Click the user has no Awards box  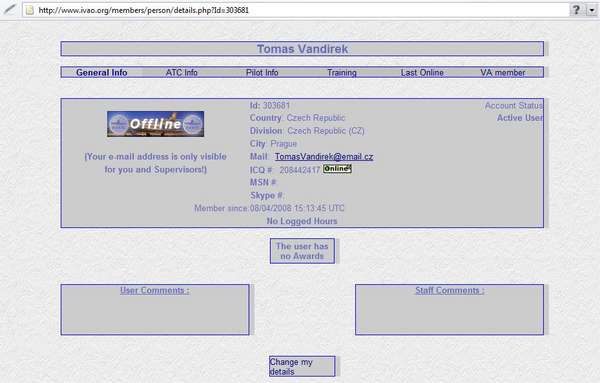tap(302, 251)
